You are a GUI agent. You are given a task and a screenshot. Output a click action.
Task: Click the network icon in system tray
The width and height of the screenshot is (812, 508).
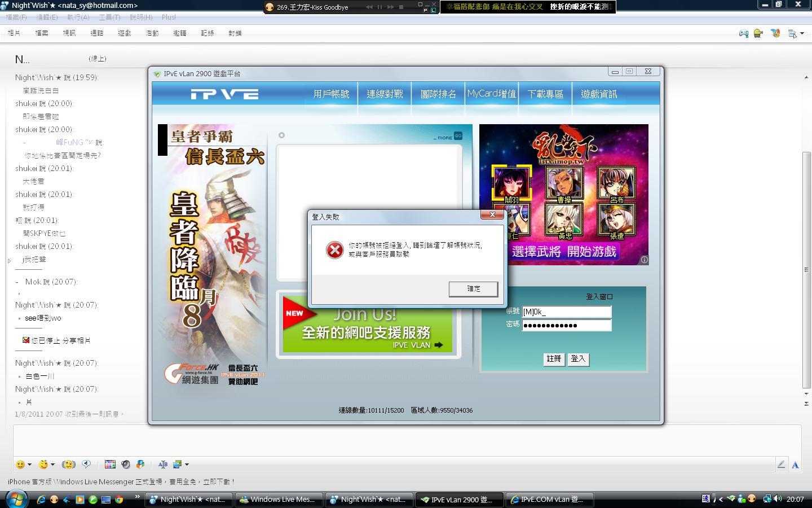767,498
